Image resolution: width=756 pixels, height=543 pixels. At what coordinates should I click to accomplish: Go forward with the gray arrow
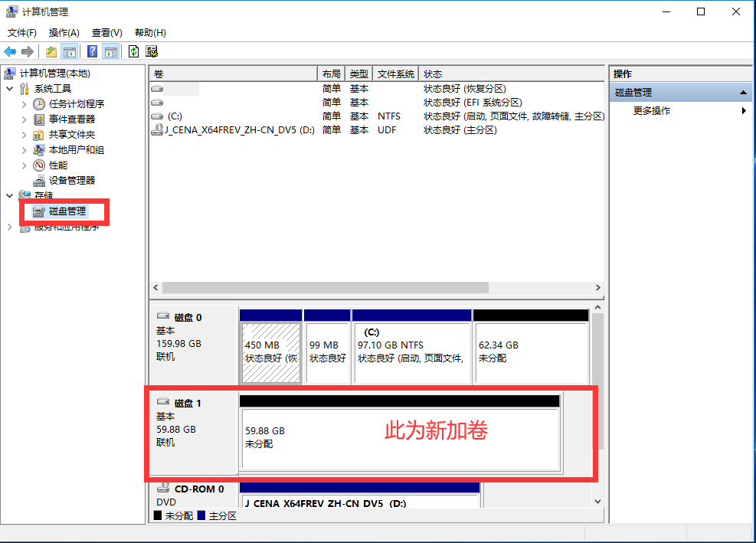(28, 51)
